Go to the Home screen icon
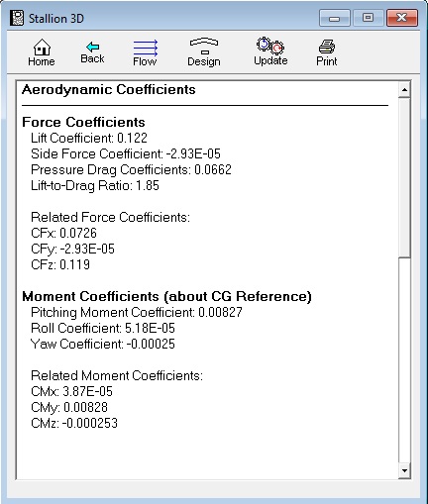Viewport: 428px width, 504px height. click(42, 52)
